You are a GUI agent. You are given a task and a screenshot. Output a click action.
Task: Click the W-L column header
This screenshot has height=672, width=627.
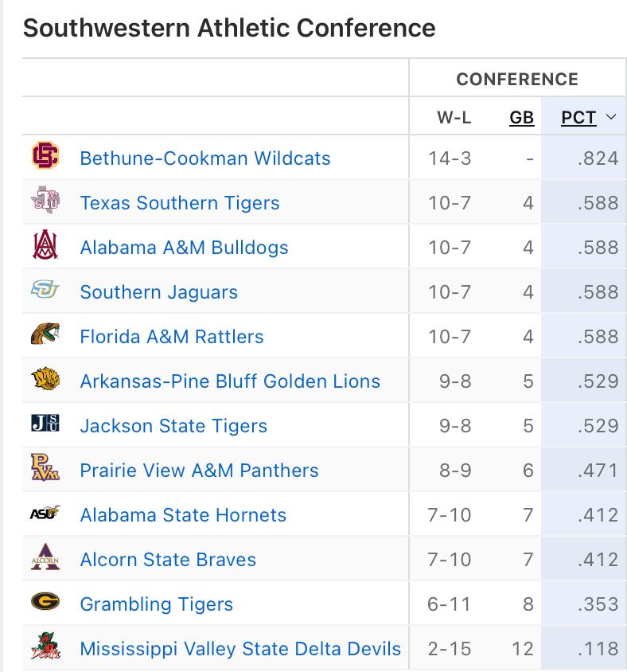coord(454,118)
